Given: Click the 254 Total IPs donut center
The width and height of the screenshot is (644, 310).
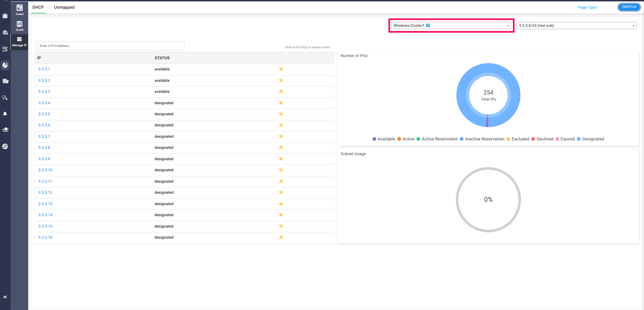Looking at the screenshot, I should pos(488,95).
